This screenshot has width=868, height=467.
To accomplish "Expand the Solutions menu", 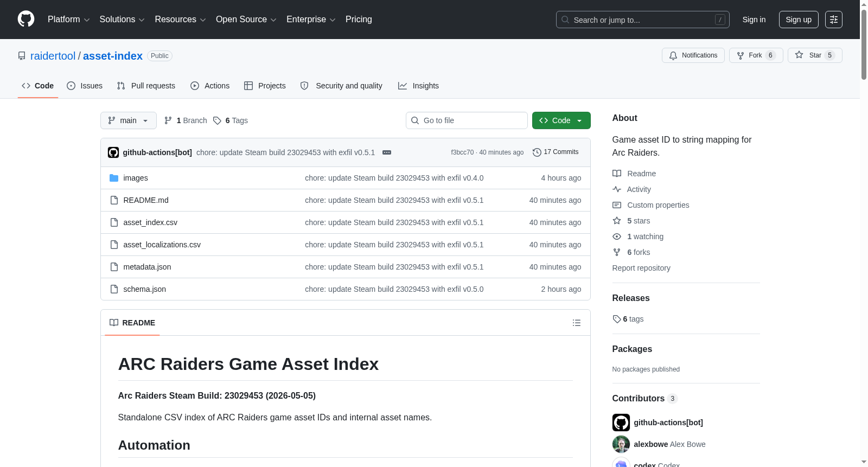I will click(x=122, y=20).
